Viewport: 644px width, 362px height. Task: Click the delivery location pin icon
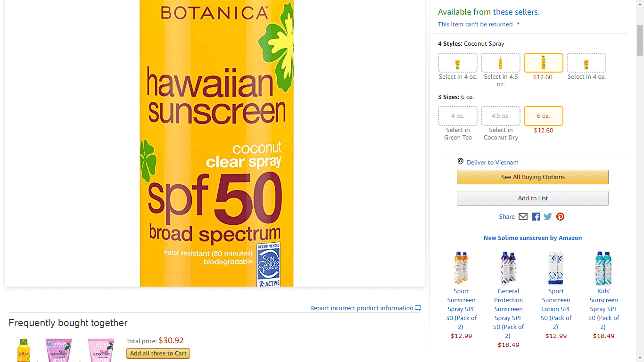click(x=461, y=161)
